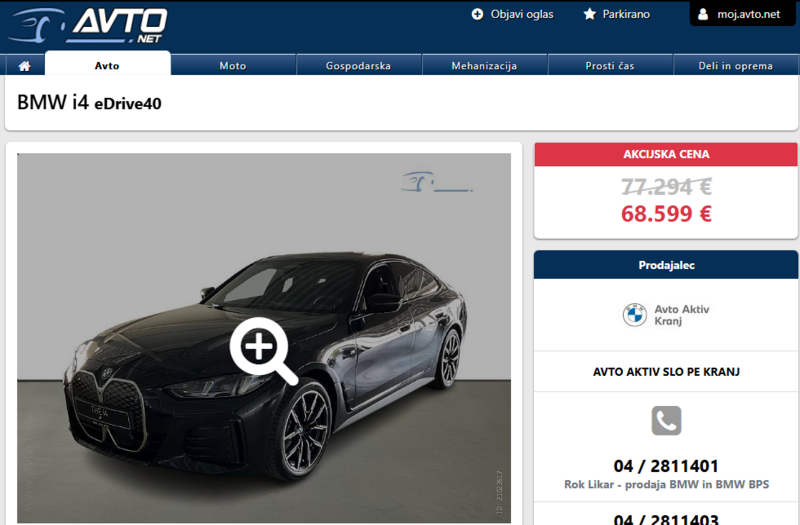Click the user icon beside moj.avto.net
This screenshot has height=525, width=800.
pos(703,14)
